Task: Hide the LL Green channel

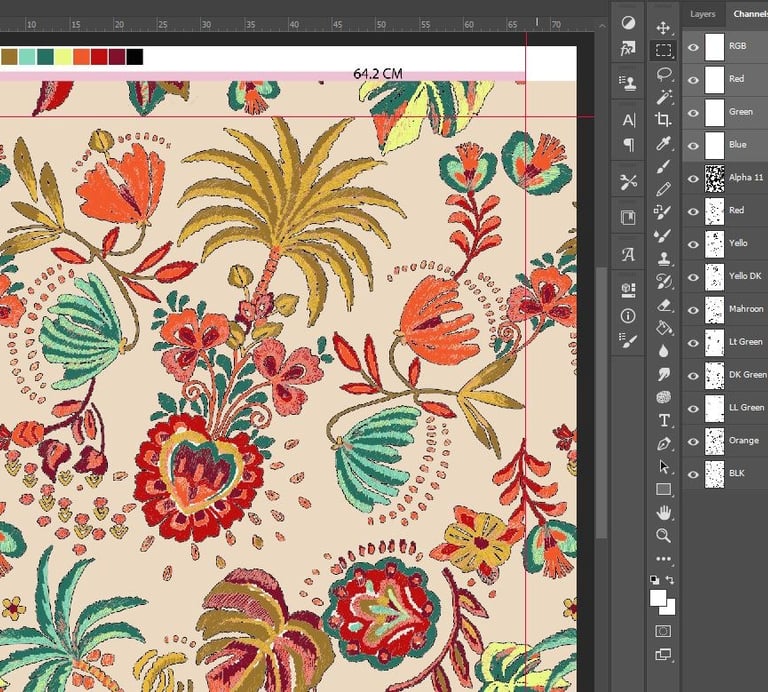Action: pyautogui.click(x=693, y=408)
